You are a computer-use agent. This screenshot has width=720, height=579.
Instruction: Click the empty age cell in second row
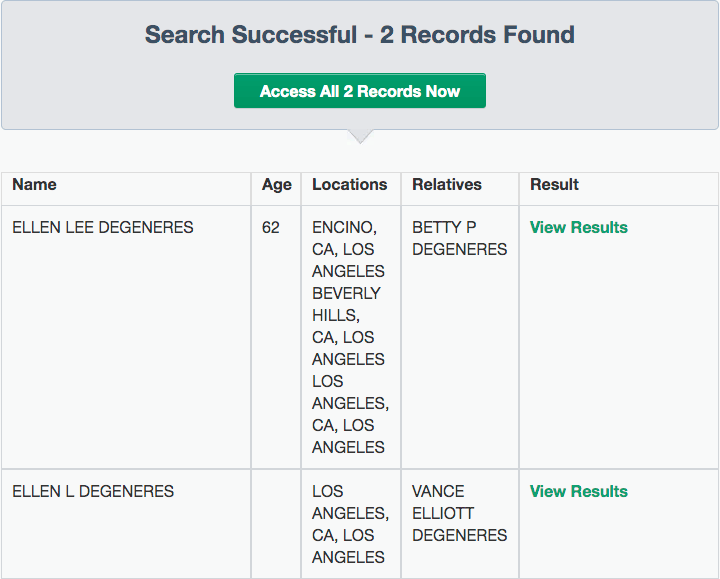(x=276, y=524)
